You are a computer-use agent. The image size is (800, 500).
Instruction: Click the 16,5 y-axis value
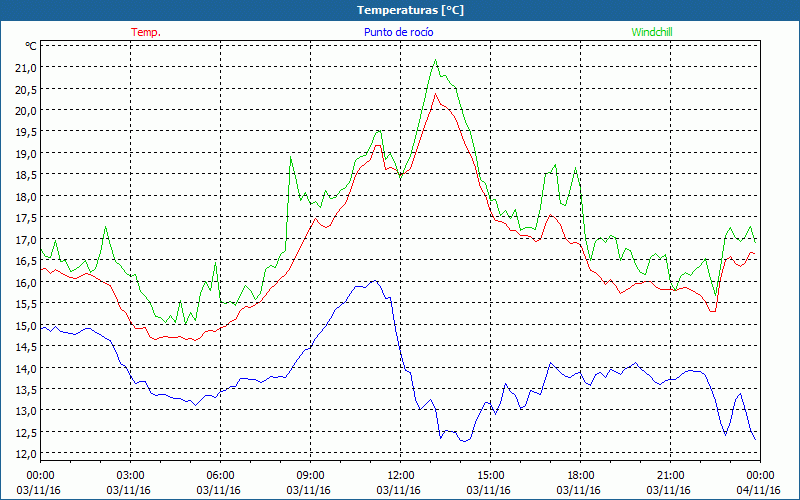(27, 260)
